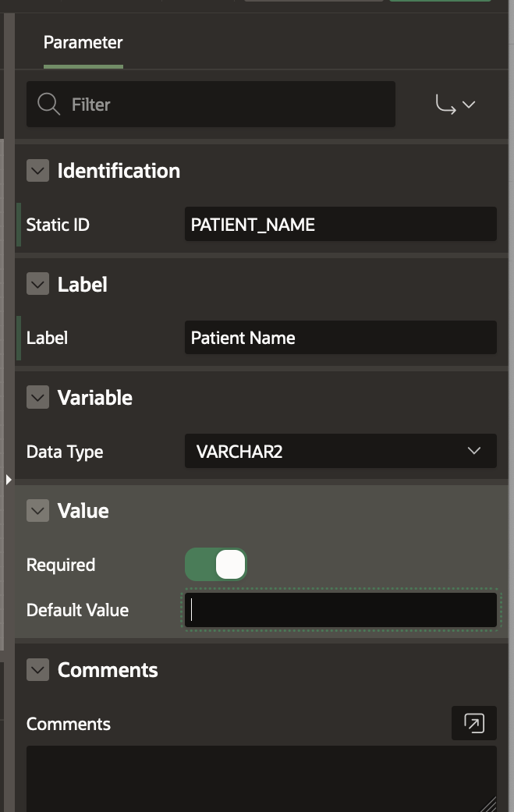Open the Data Type dropdown
The image size is (514, 812).
[x=340, y=452]
